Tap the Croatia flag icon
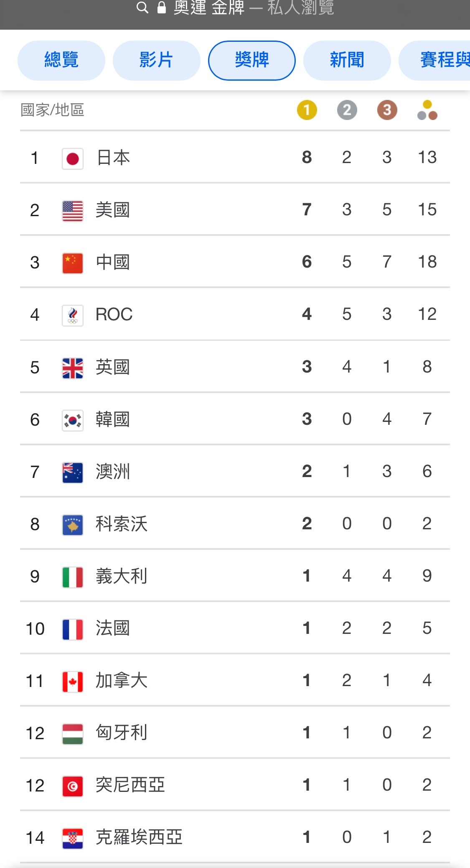470x868 pixels. [x=73, y=839]
